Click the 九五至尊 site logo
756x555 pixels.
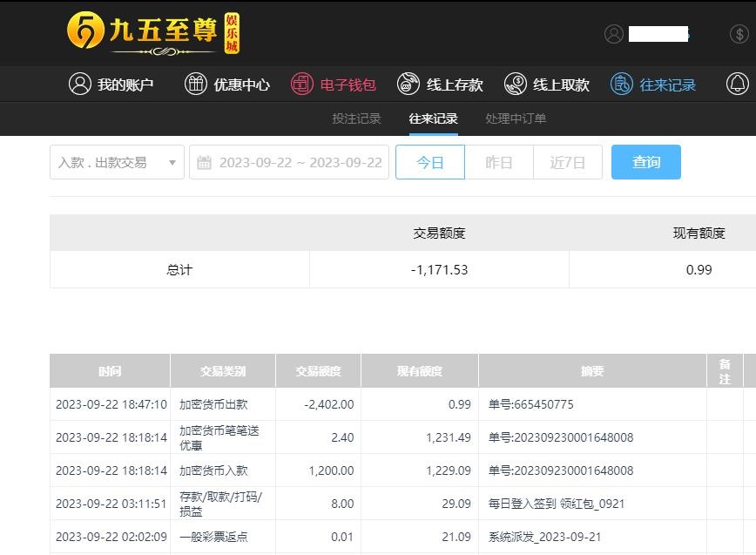tap(152, 33)
